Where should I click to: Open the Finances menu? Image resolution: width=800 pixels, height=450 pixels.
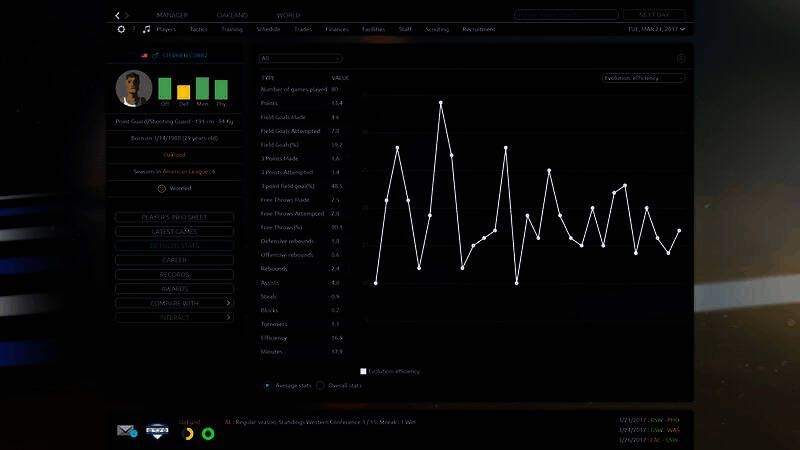click(336, 29)
